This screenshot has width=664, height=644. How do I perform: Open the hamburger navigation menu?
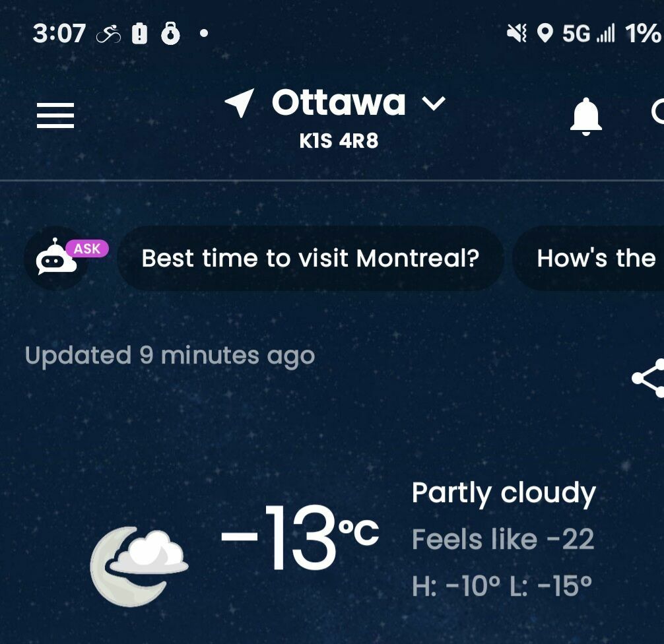55,116
